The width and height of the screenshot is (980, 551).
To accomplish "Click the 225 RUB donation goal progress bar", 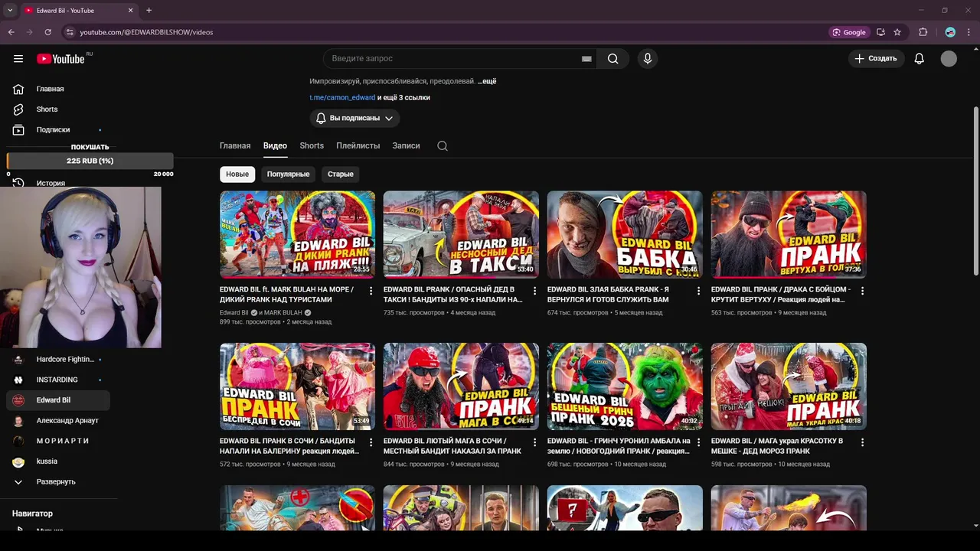I will pos(90,161).
